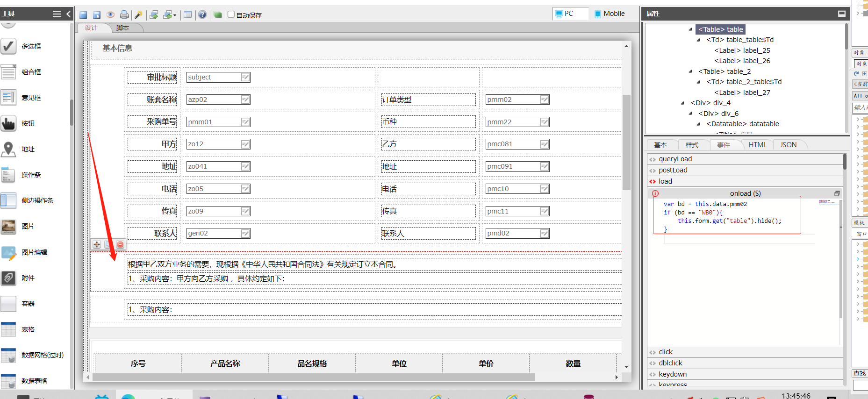Screen dimensions: 868x399
Task: Switch to the 脚本 script tab
Action: [122, 28]
